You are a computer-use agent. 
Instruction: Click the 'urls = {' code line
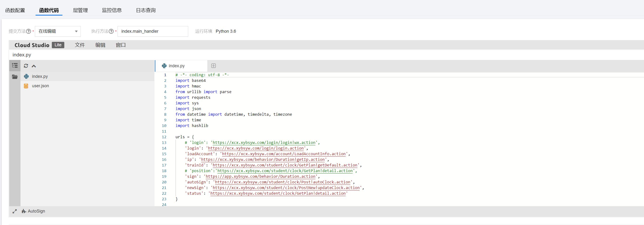click(x=185, y=137)
